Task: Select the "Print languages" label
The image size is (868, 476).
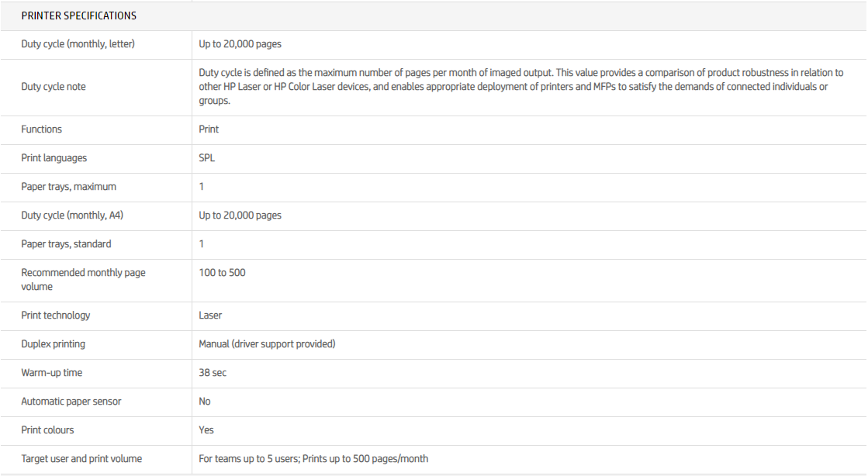Action: 54,158
